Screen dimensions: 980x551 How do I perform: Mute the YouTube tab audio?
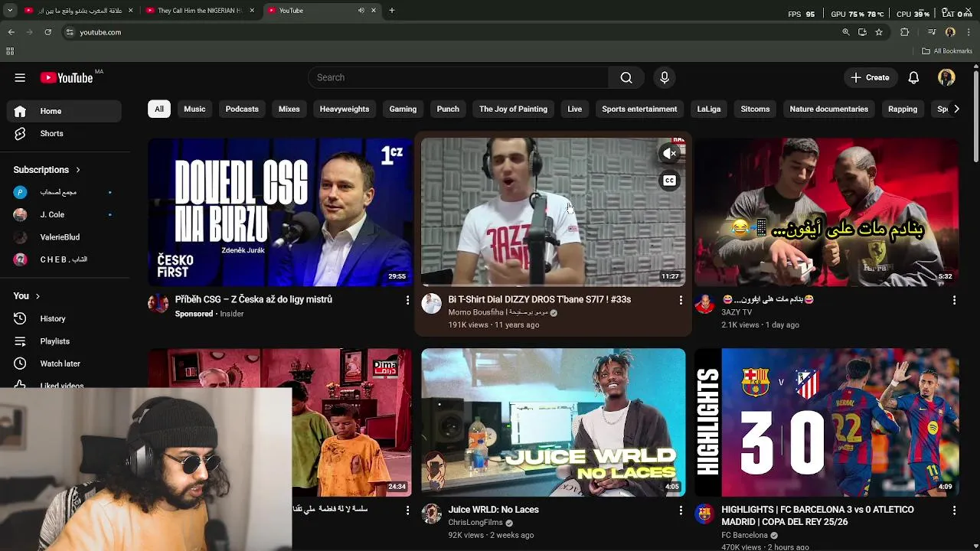[x=361, y=11]
